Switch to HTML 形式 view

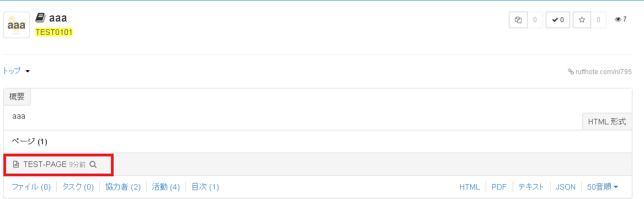click(607, 122)
